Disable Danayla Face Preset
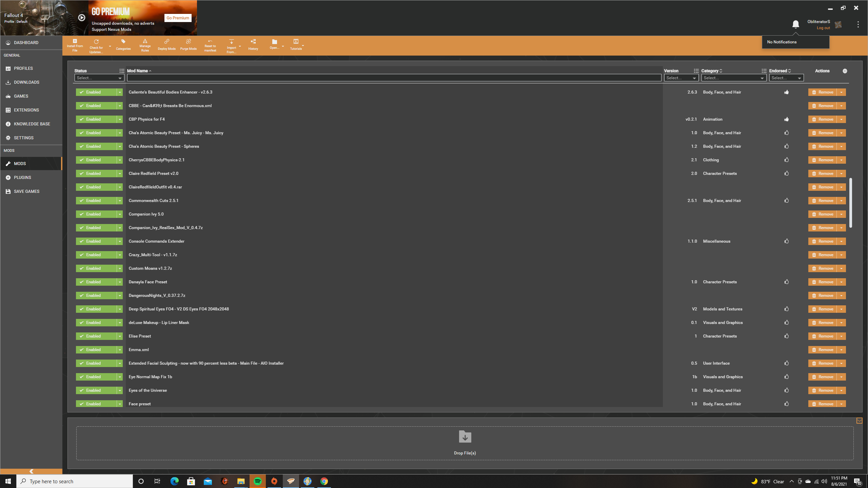868x488 pixels. (x=96, y=282)
